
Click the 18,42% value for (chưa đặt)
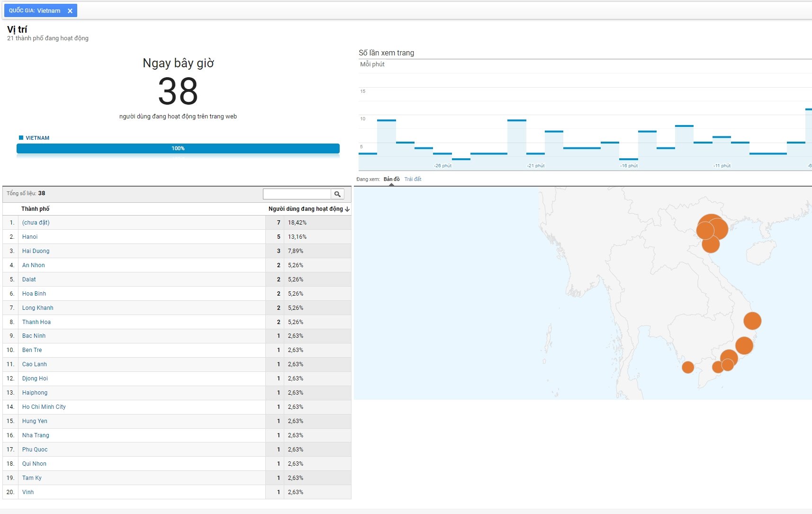click(x=297, y=223)
